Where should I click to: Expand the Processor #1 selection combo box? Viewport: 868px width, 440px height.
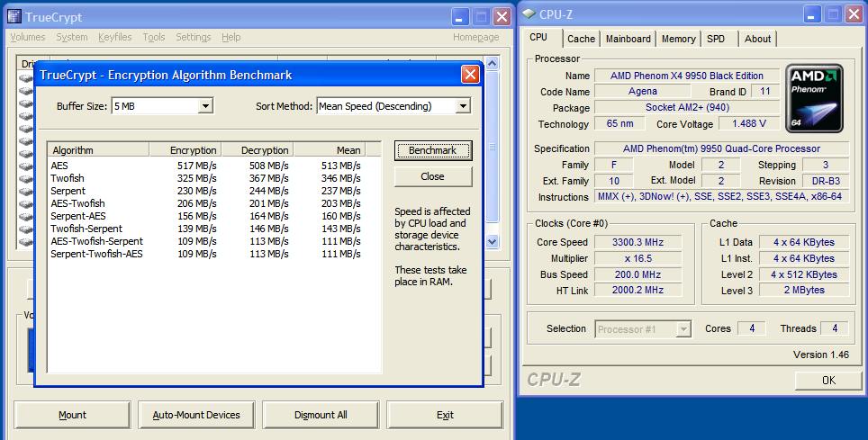click(x=683, y=329)
